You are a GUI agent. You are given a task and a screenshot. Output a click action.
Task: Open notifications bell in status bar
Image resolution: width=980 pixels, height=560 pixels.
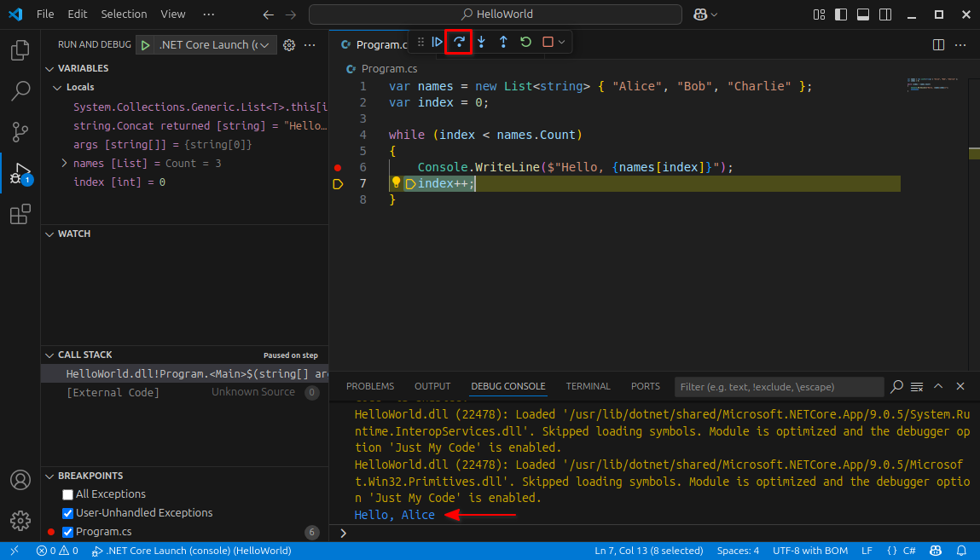(x=961, y=551)
